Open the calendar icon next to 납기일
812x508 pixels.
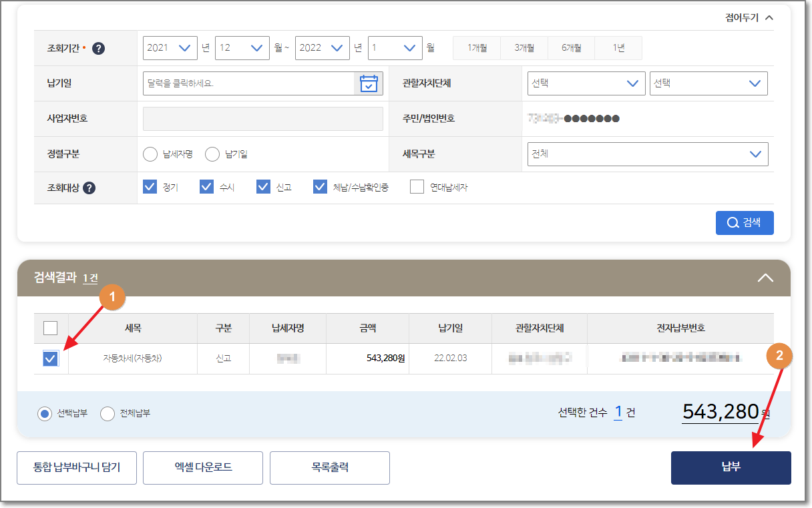pos(369,83)
